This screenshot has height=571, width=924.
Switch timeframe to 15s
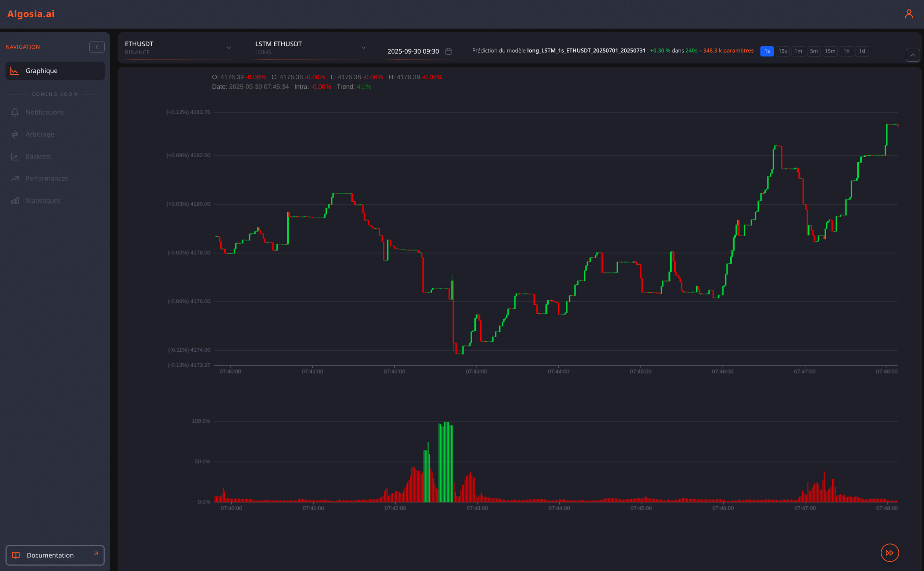click(783, 51)
